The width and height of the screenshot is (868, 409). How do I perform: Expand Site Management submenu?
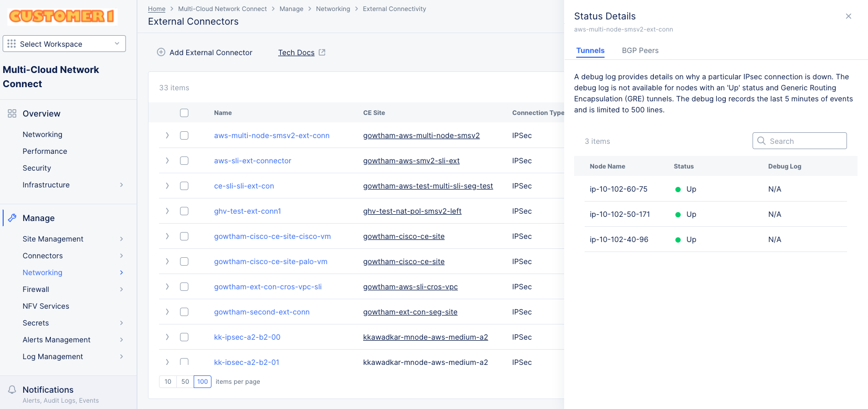point(121,239)
